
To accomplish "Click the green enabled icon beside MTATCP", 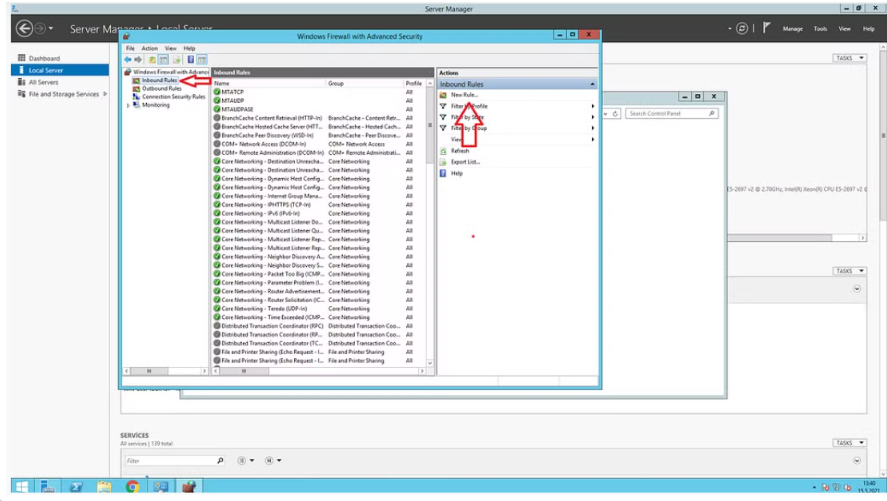I will point(217,92).
